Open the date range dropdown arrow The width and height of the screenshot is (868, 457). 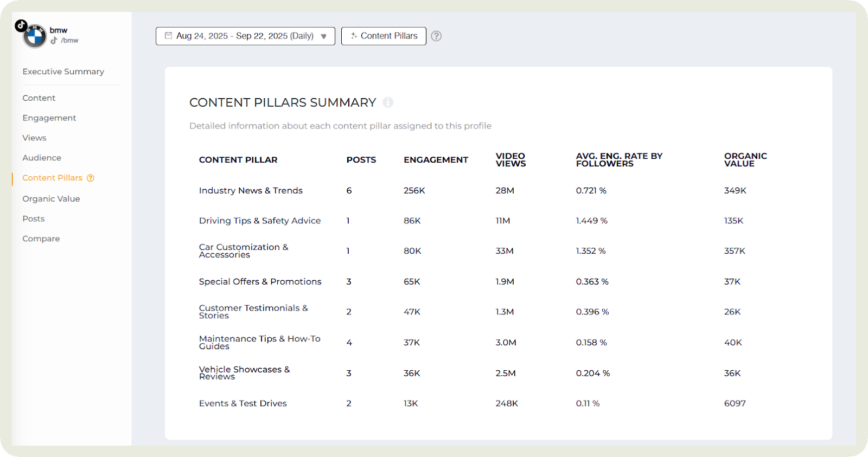[324, 36]
